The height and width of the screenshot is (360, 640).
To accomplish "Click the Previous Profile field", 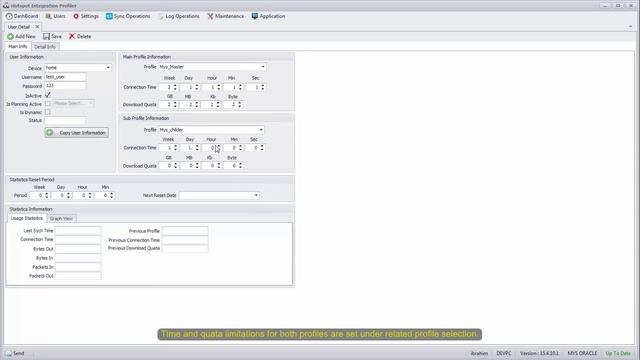I will coord(185,231).
